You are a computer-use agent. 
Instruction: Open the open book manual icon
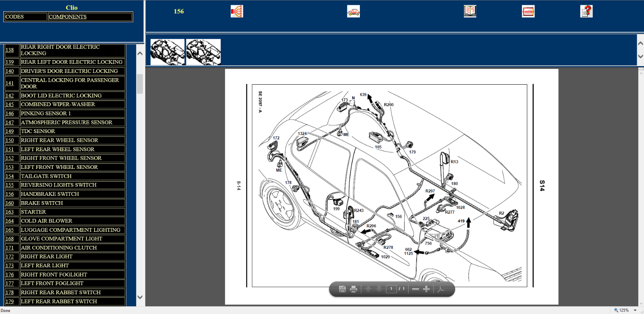point(470,11)
